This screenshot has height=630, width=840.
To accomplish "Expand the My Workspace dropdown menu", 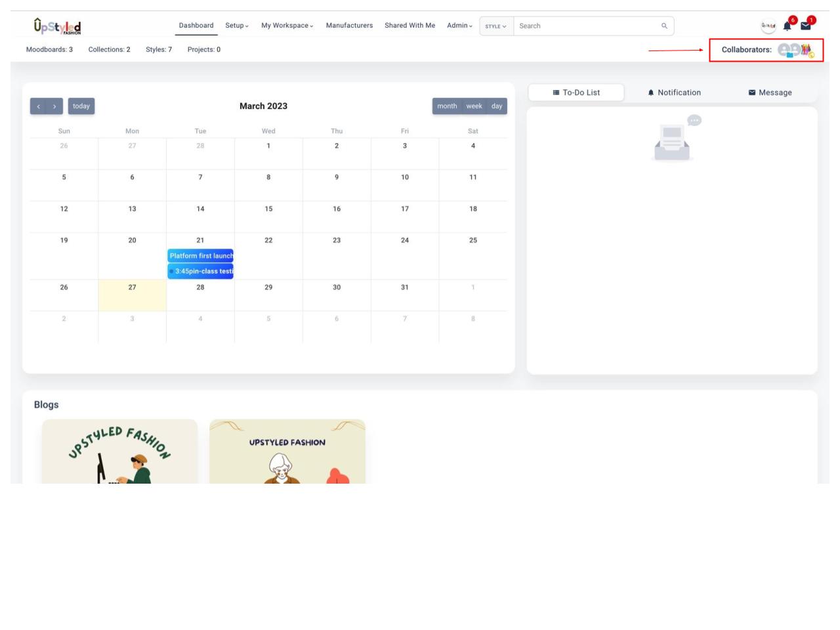I will 287,26.
